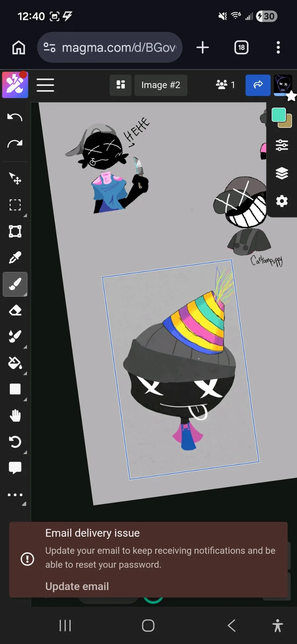The image size is (297, 644).
Task: Open the Layers panel
Action: [x=282, y=173]
